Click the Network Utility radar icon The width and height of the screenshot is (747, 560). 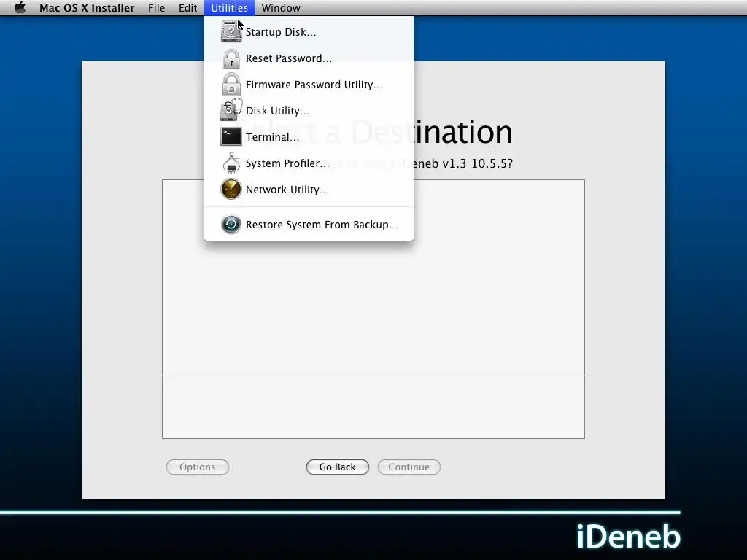[231, 189]
